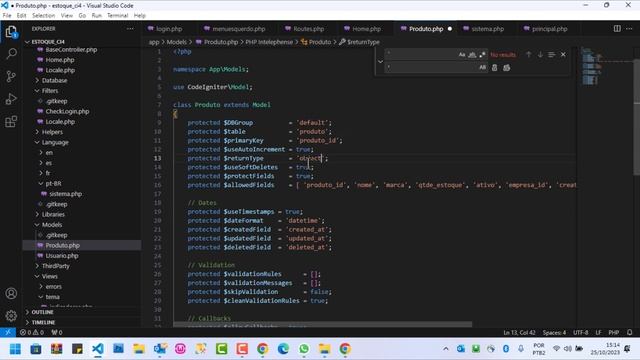Toggle Match Case in find widget
The height and width of the screenshot is (360, 640).
462,54
